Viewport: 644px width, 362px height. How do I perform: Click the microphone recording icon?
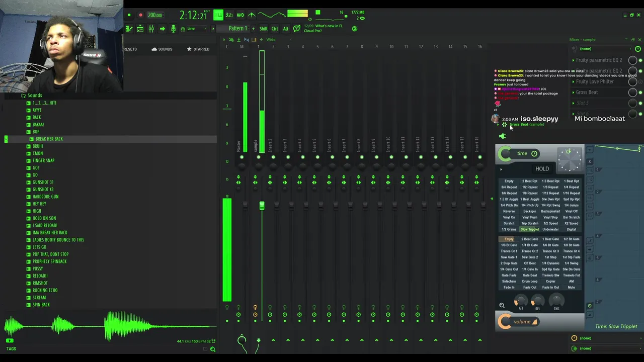pos(173,29)
